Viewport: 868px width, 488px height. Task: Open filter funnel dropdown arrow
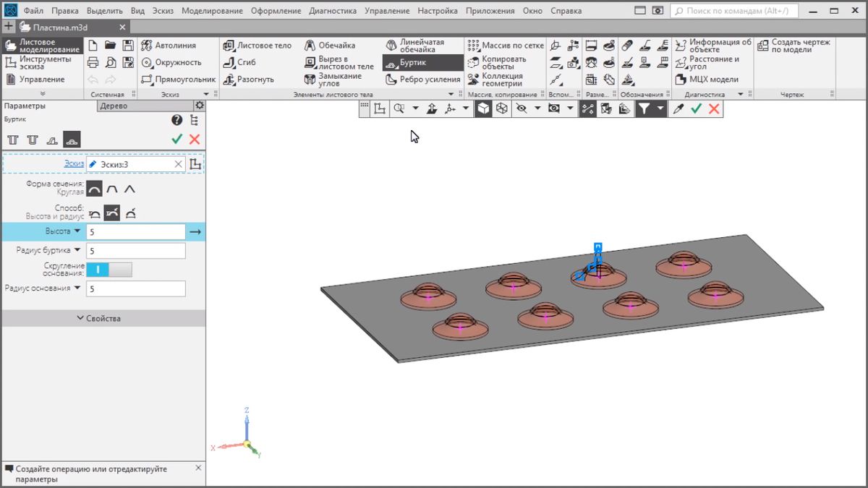[660, 108]
